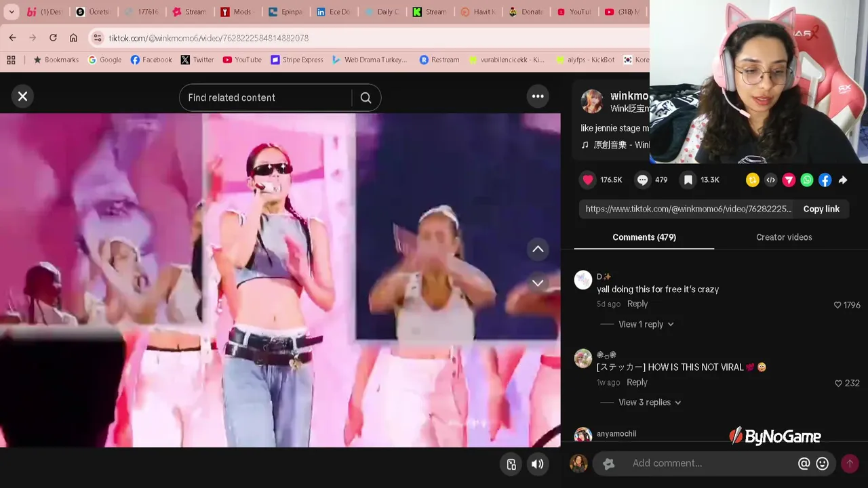Like the "yall doing this for free" comment
The image size is (868, 488).
(x=837, y=305)
